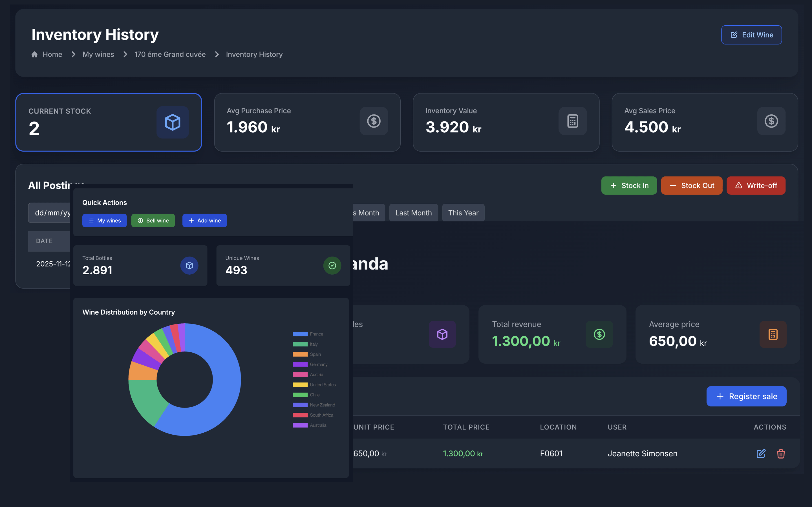The width and height of the screenshot is (812, 507).
Task: Open the Edit Wine dialog
Action: [751, 35]
